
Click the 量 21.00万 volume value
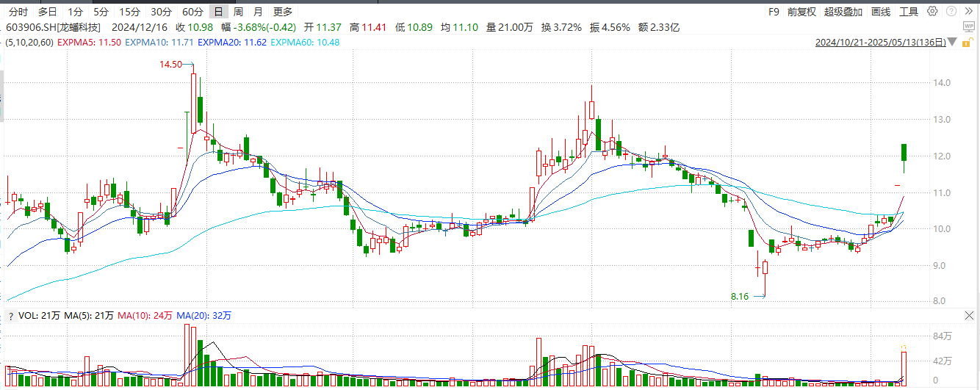(509, 27)
